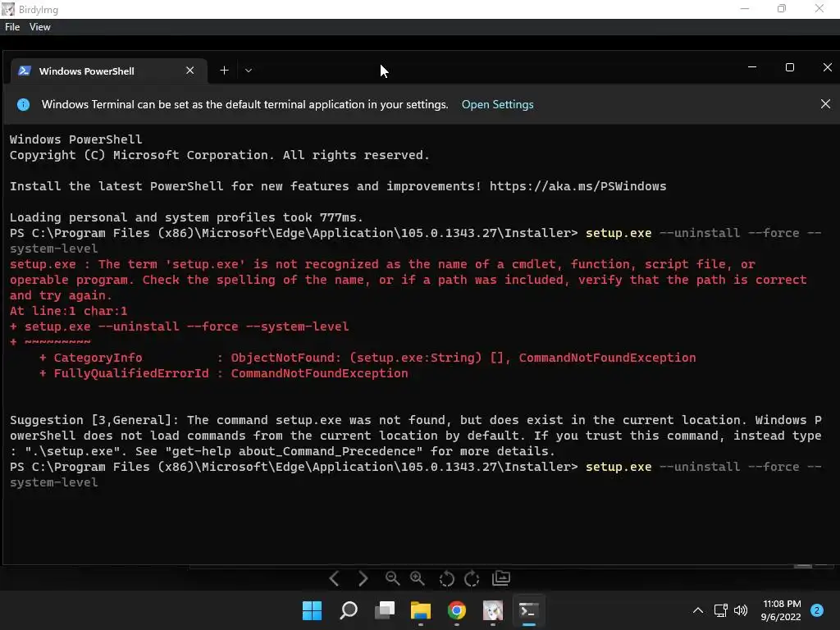
Task: Click the Open Settings link
Action: (x=497, y=104)
